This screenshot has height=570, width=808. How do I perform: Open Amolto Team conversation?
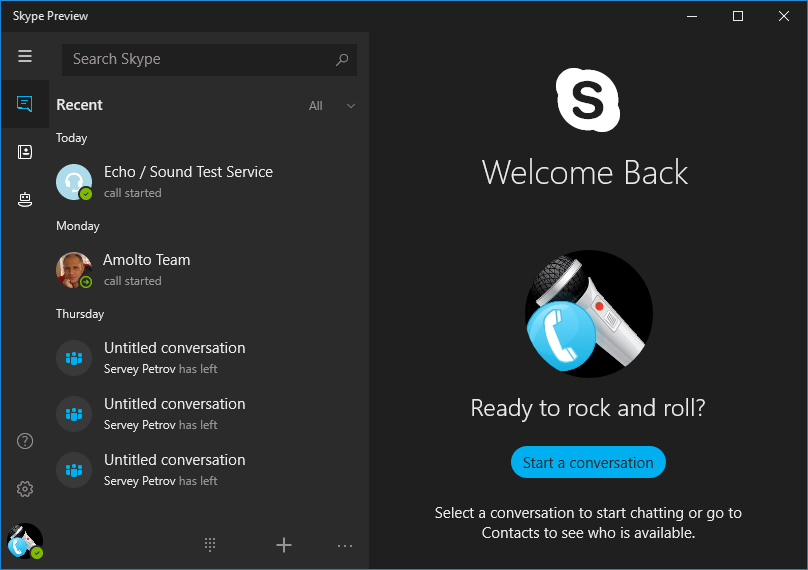point(209,270)
